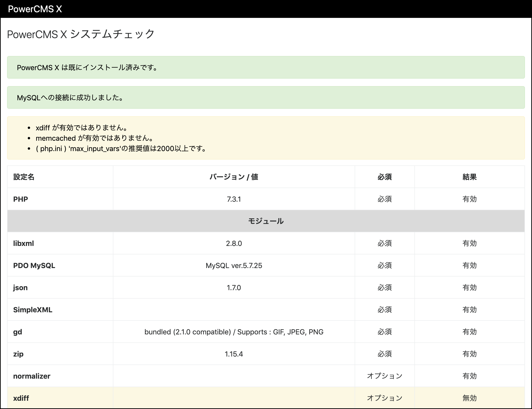The height and width of the screenshot is (409, 532).
Task: Click the PowerCMS X システムチェック page heading
Action: (80, 34)
